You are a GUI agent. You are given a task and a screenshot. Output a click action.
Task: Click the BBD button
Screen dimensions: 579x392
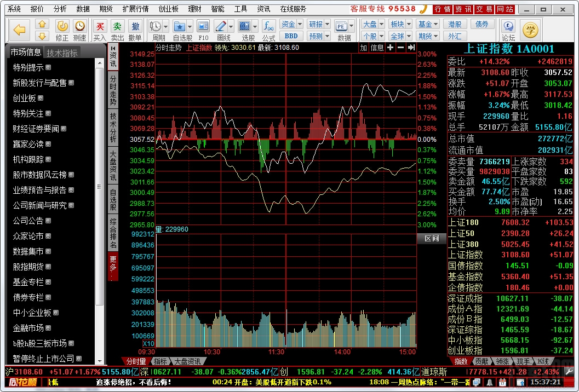pyautogui.click(x=291, y=36)
